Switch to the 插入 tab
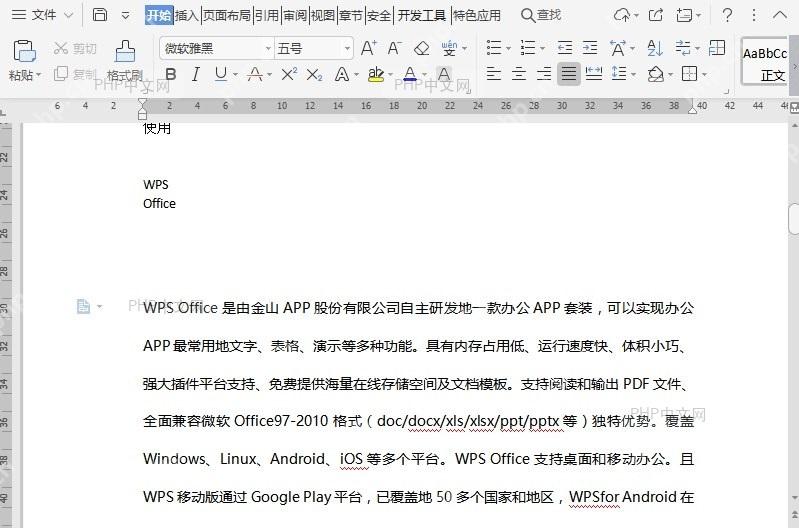 pyautogui.click(x=187, y=15)
